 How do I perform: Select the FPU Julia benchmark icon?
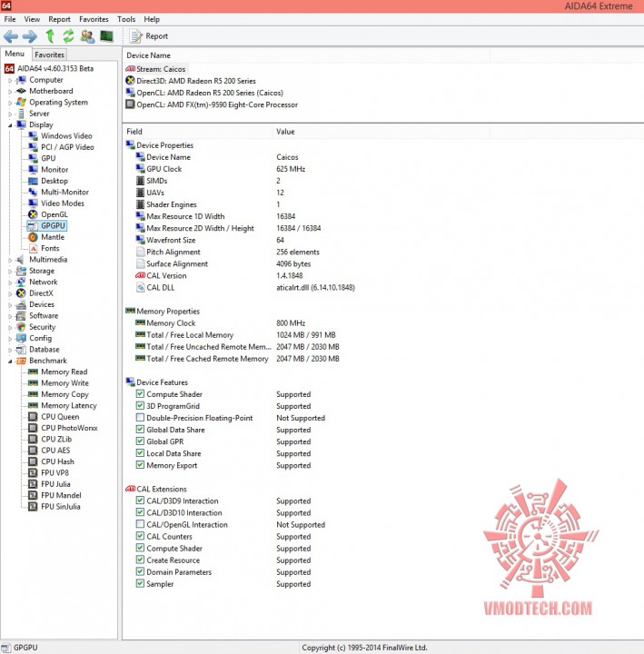(x=33, y=484)
